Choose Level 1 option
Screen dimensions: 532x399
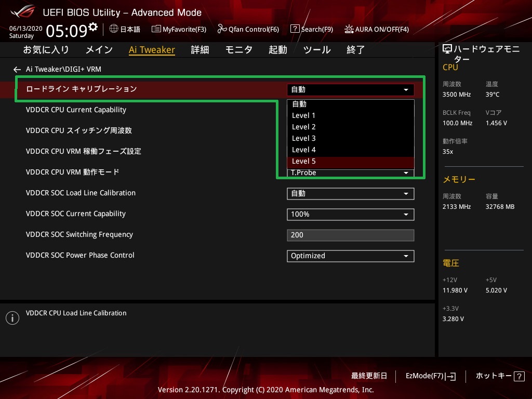(351, 115)
